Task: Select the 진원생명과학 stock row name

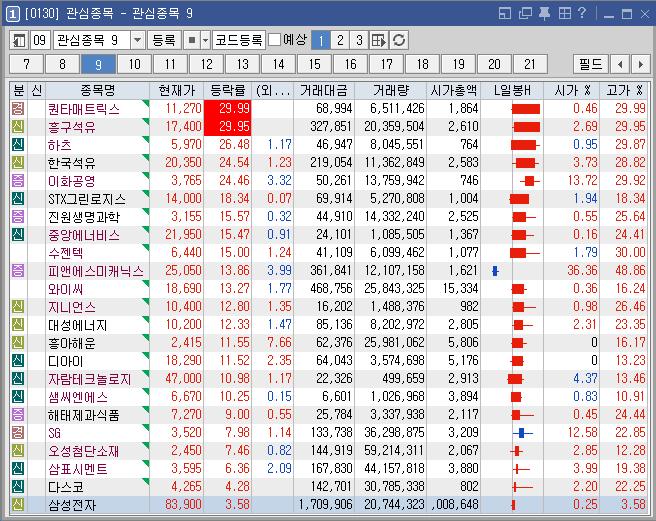Action: click(84, 217)
